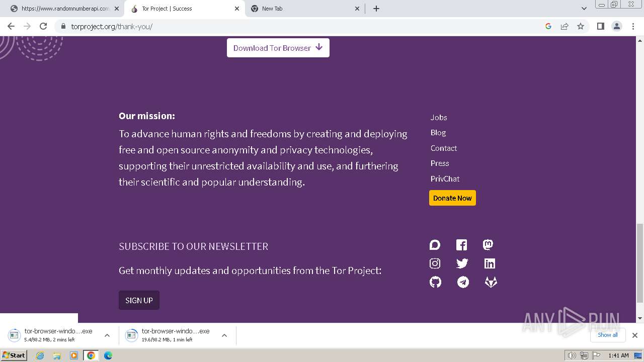The height and width of the screenshot is (362, 644).
Task: Open the Blog link
Action: click(438, 132)
